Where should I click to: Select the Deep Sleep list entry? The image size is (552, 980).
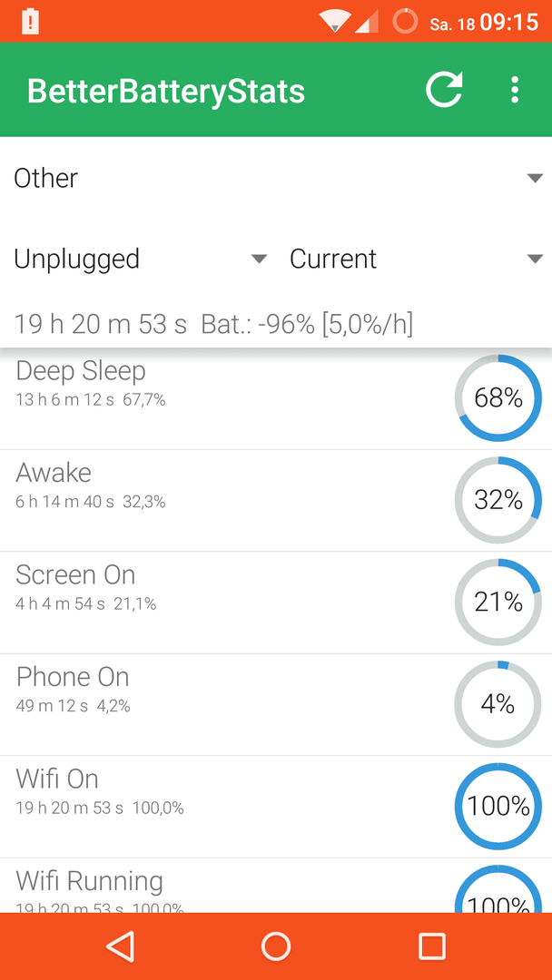(x=276, y=398)
